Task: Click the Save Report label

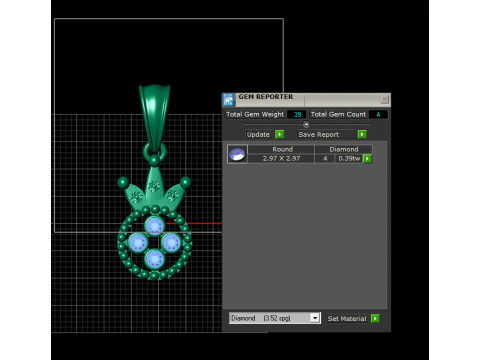Action: 318,135
